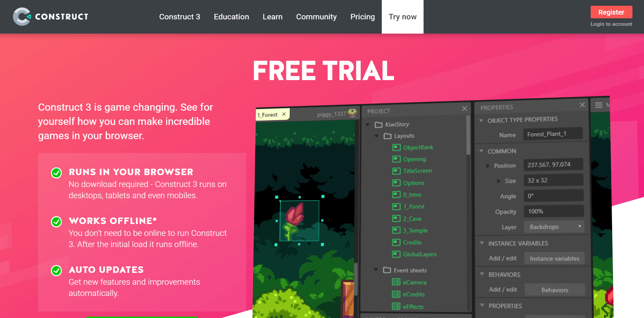Click the Login to account link
This screenshot has width=644, height=318.
(611, 24)
